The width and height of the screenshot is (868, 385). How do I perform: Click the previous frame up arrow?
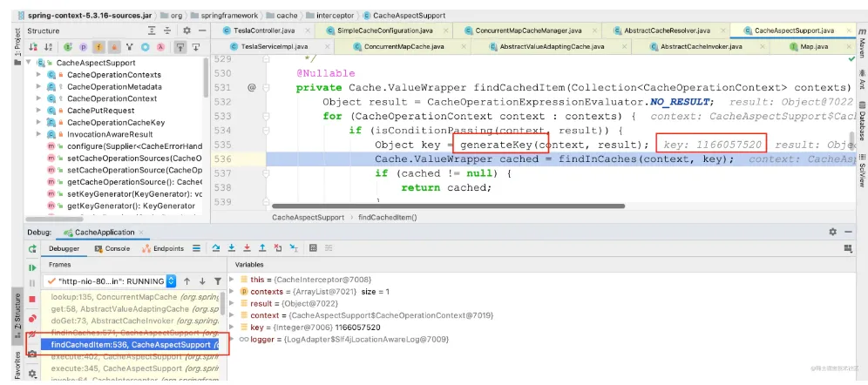pos(187,281)
